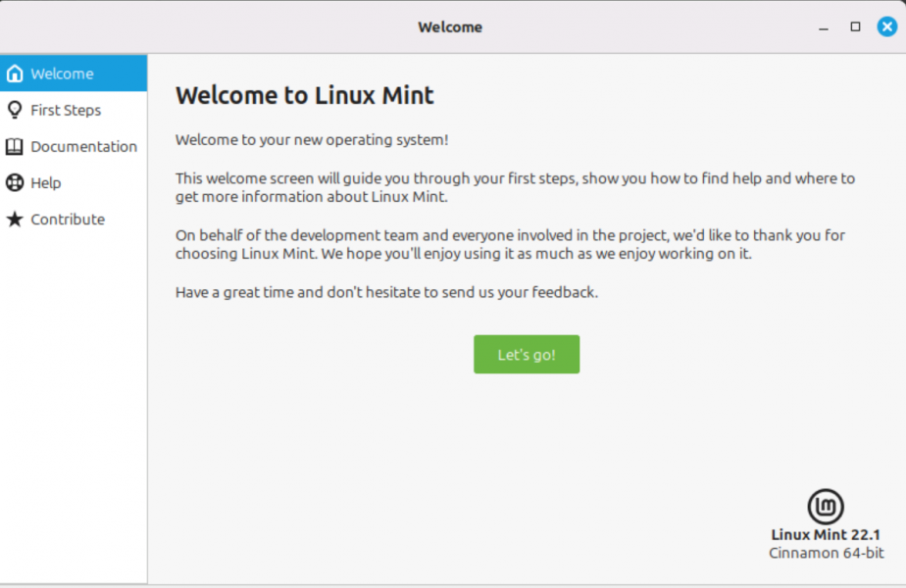Click the Welcome window title bar text
Screen dimensions: 906x588
click(x=450, y=27)
